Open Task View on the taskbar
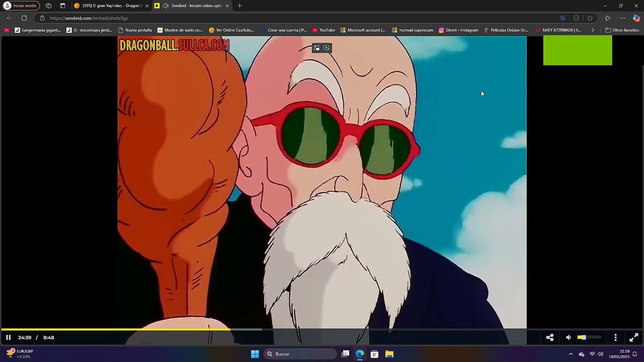The height and width of the screenshot is (362, 644). (345, 354)
